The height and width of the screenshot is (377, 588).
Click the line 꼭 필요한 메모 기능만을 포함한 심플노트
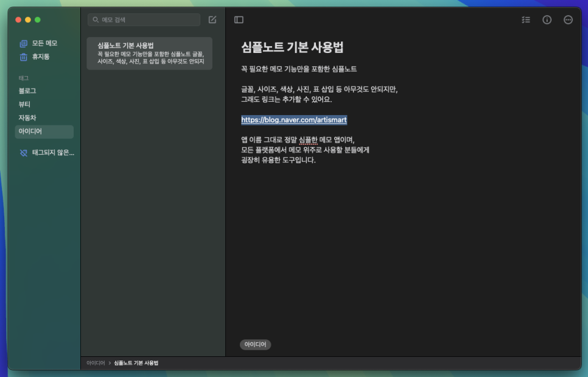[x=299, y=69]
